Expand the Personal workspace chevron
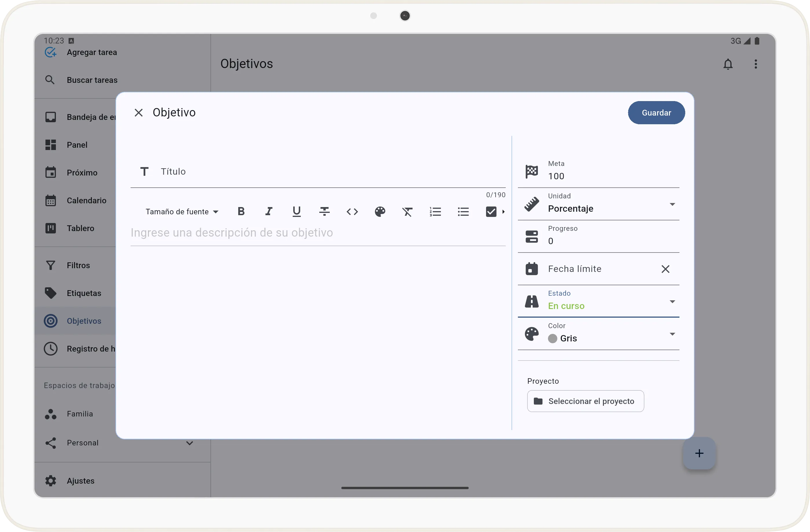The width and height of the screenshot is (810, 532). click(190, 443)
